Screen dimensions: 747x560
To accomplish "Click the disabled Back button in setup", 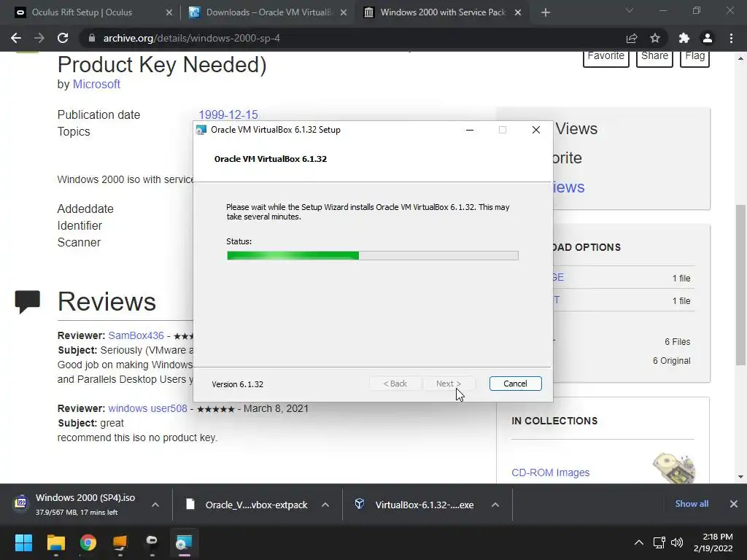I will [x=395, y=384].
